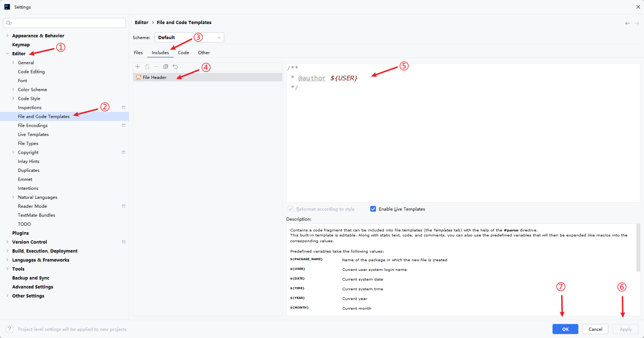Click the Reset to Default icon
644x338 pixels.
[x=175, y=67]
